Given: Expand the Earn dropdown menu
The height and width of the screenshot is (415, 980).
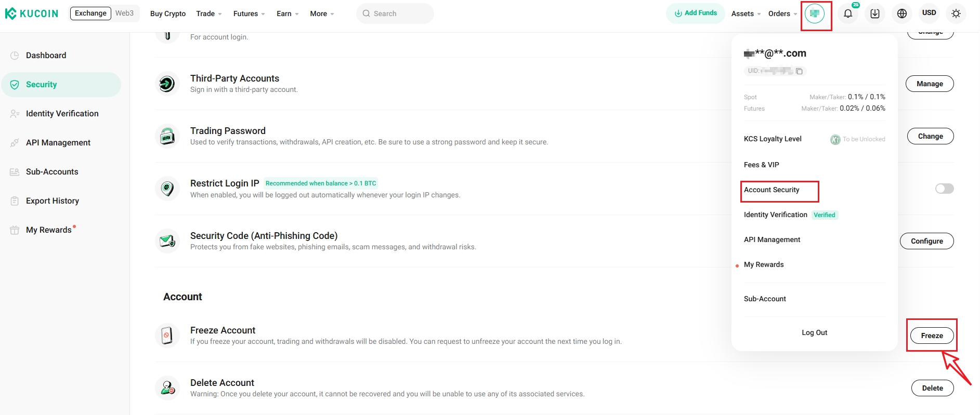Looking at the screenshot, I should 288,14.
